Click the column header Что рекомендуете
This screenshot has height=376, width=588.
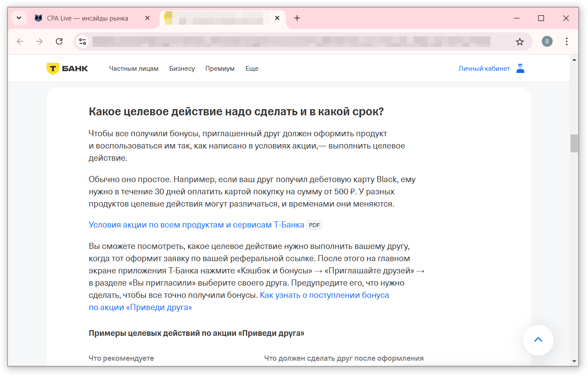(x=121, y=358)
